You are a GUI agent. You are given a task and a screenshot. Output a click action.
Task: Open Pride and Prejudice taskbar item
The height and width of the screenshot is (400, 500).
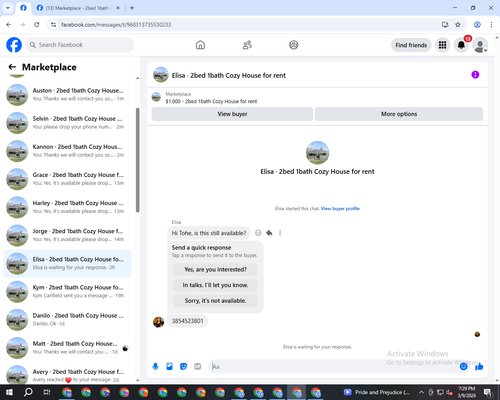pos(377,392)
